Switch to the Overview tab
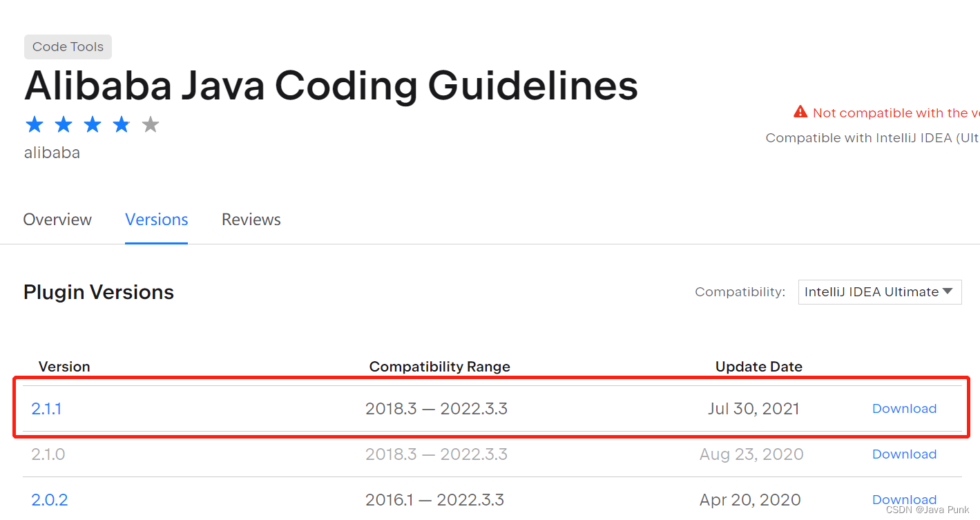This screenshot has width=980, height=520. point(57,219)
